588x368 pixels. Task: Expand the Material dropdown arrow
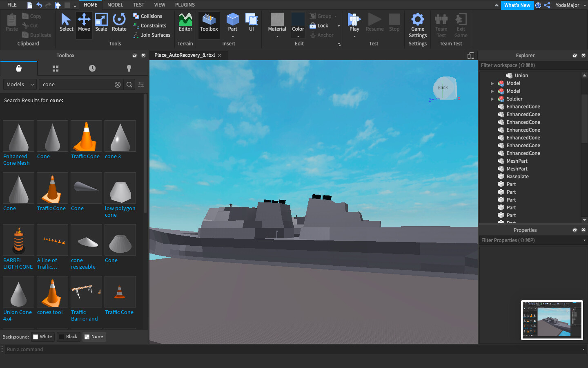point(277,36)
